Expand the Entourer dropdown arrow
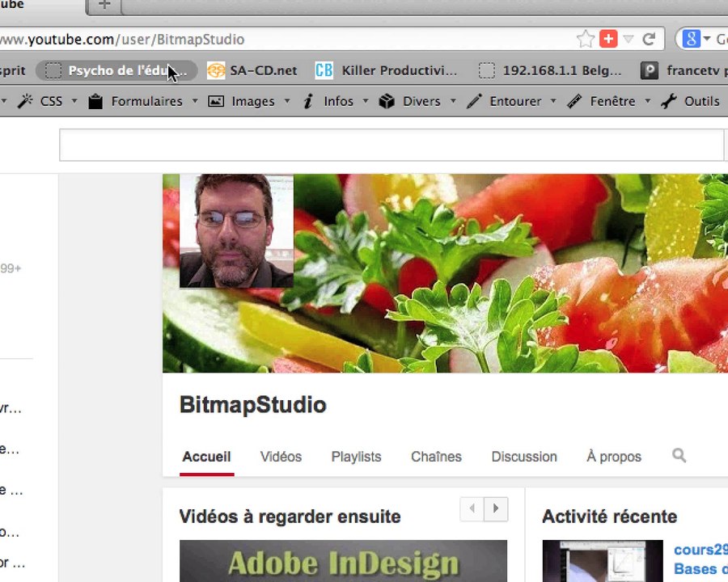The width and height of the screenshot is (728, 582). 553,101
